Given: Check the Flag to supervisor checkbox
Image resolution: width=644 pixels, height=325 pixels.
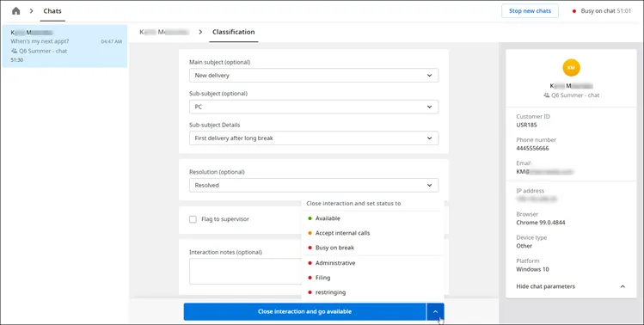Looking at the screenshot, I should (x=193, y=219).
